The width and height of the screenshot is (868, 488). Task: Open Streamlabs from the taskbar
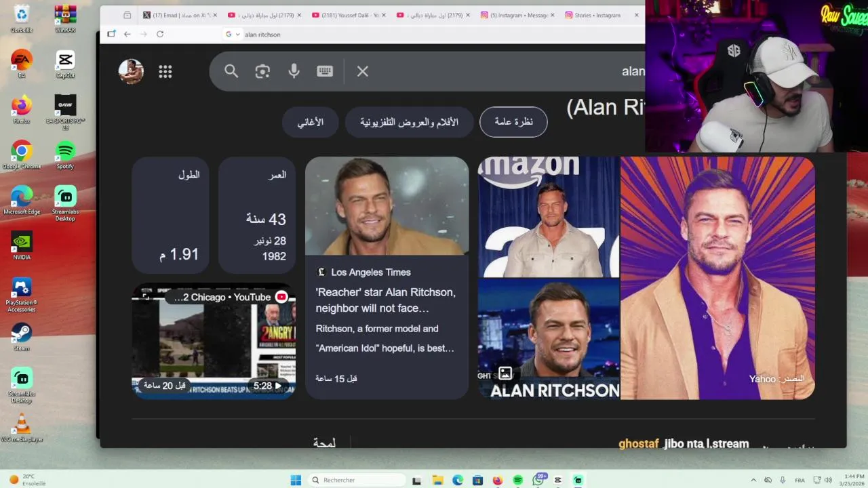(578, 480)
